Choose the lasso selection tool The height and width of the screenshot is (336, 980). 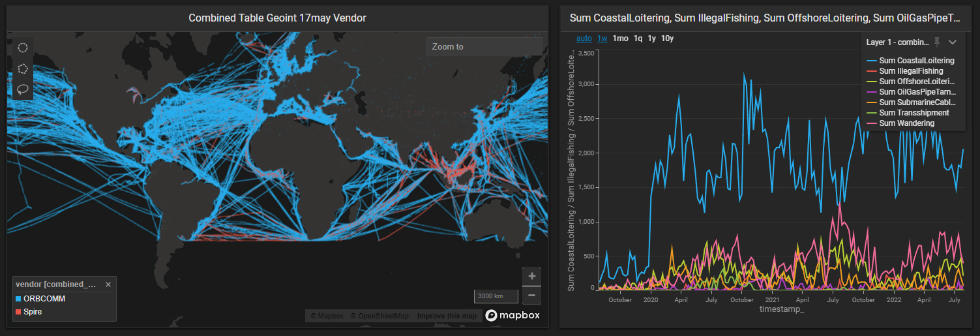[x=23, y=89]
